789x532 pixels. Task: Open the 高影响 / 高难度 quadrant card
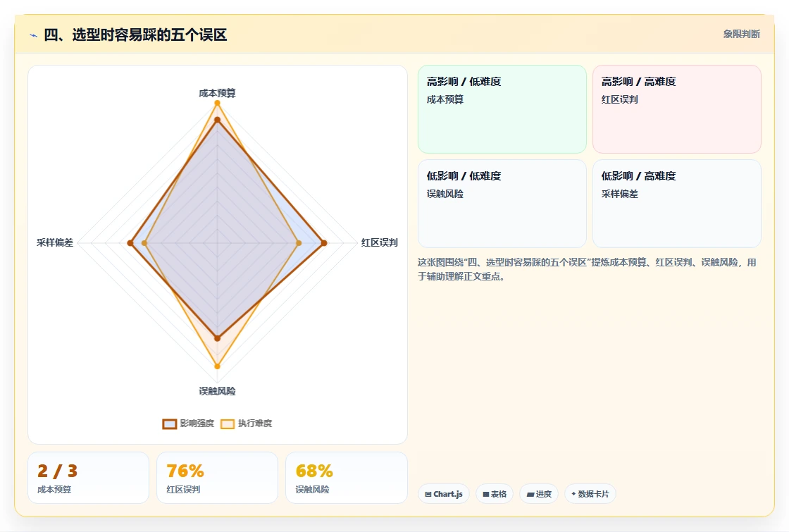(x=677, y=109)
